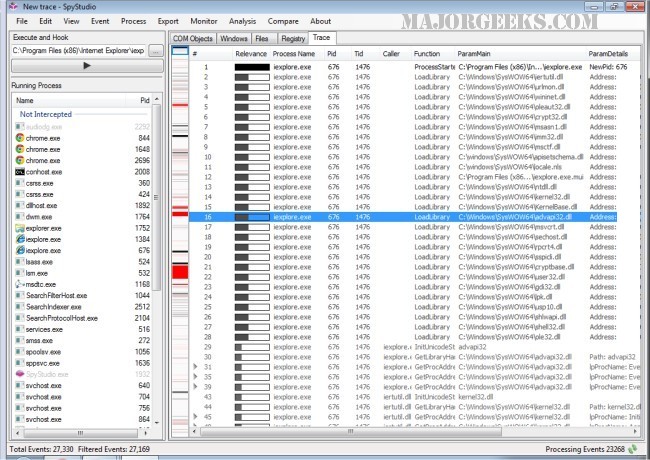Expand trace event row 31
Screen dimensions: 650x460
(x=196, y=367)
